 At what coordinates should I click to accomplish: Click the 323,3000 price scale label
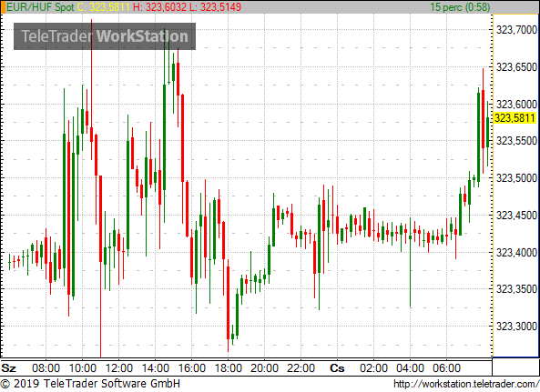(x=516, y=326)
